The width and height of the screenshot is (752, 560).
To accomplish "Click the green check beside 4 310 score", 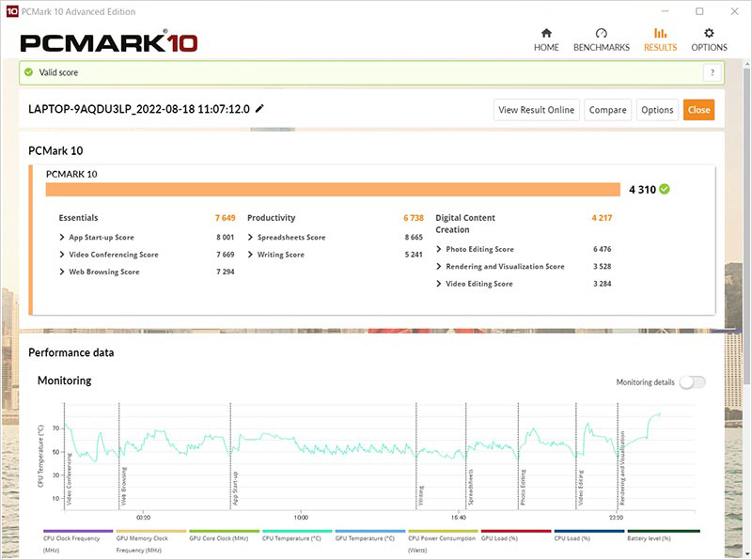I will tap(665, 189).
